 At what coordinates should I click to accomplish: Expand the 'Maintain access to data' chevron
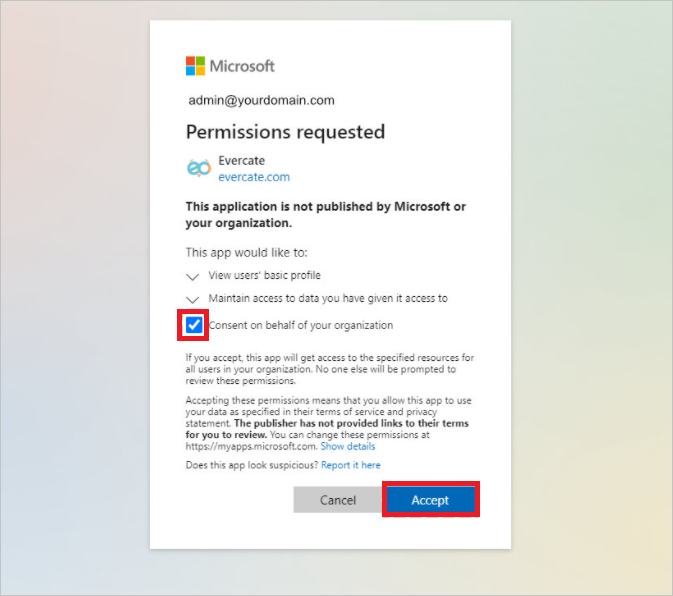click(x=192, y=299)
